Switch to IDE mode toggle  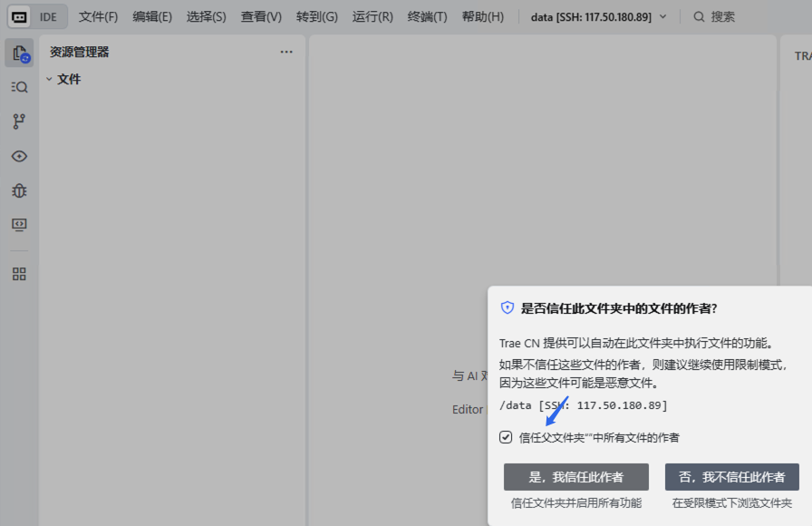[x=48, y=16]
